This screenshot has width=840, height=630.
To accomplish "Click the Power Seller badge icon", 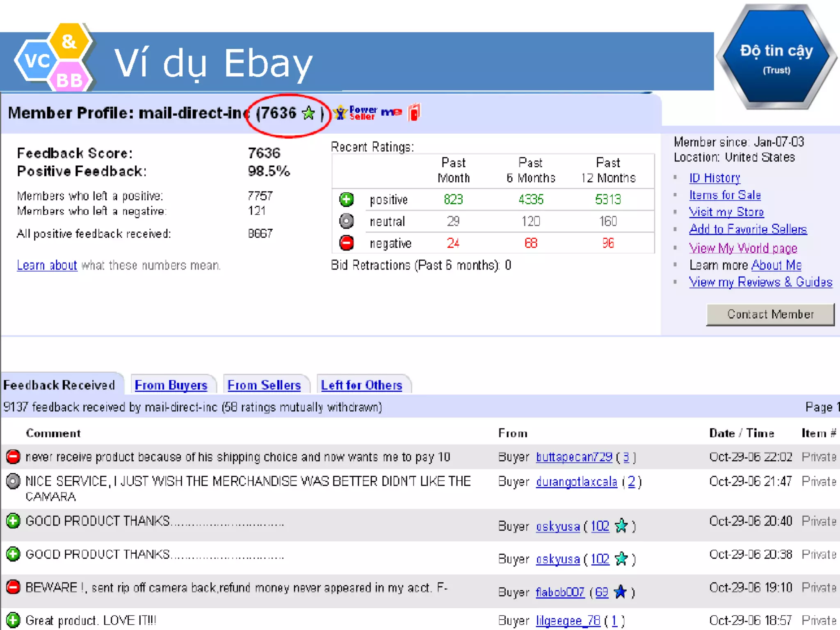I will pos(355,113).
